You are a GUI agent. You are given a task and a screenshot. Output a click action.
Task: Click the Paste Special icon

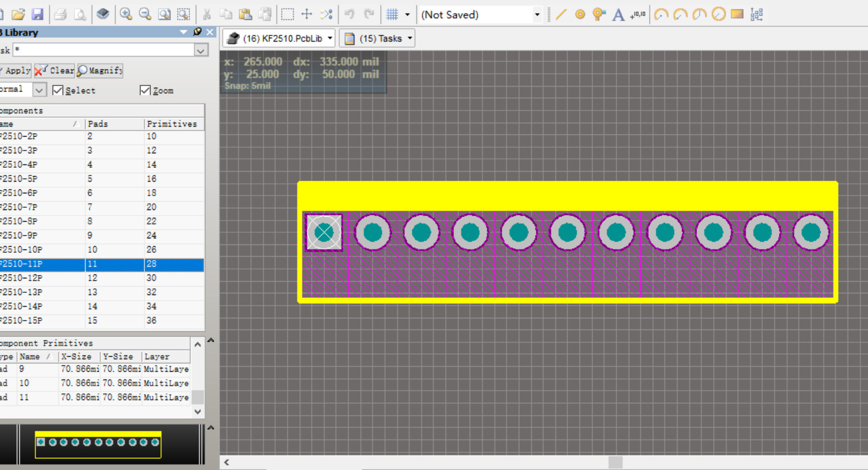(265, 14)
